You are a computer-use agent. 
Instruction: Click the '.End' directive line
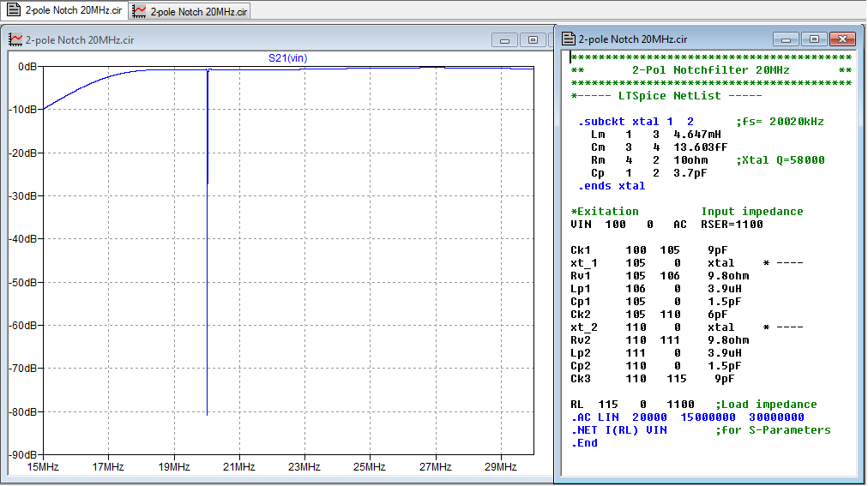[584, 443]
